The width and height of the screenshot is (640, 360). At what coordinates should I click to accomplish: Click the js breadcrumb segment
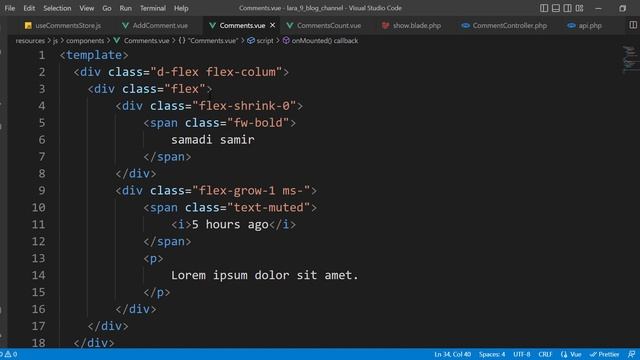(x=55, y=41)
